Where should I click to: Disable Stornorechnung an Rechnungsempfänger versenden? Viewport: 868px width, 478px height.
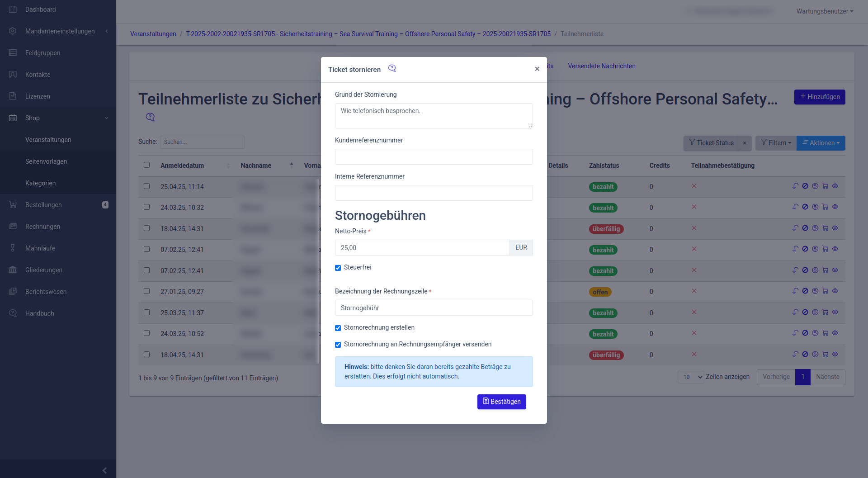click(x=338, y=345)
